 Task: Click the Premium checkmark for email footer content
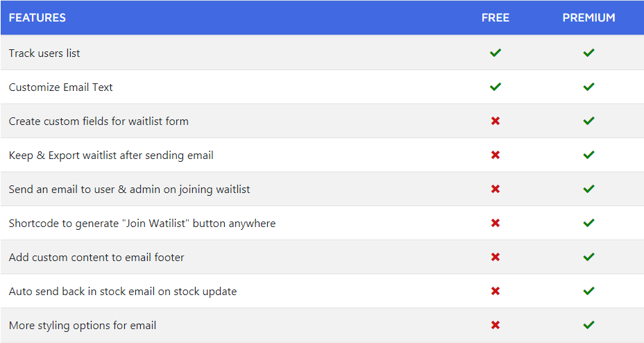(x=588, y=257)
